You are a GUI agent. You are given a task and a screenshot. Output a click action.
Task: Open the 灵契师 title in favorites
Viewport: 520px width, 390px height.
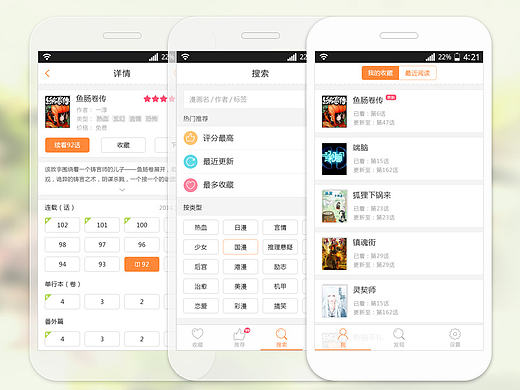tap(364, 290)
